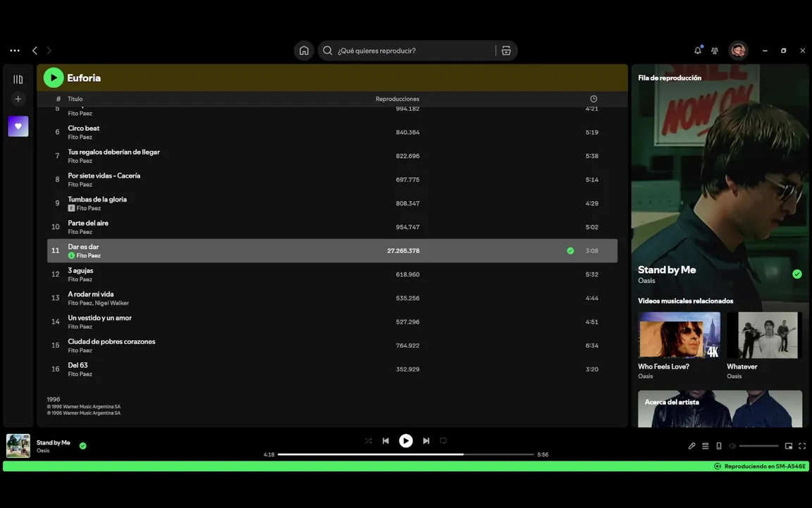Open the Who Feels Love? video thumbnail
812x508 pixels.
[x=679, y=335]
